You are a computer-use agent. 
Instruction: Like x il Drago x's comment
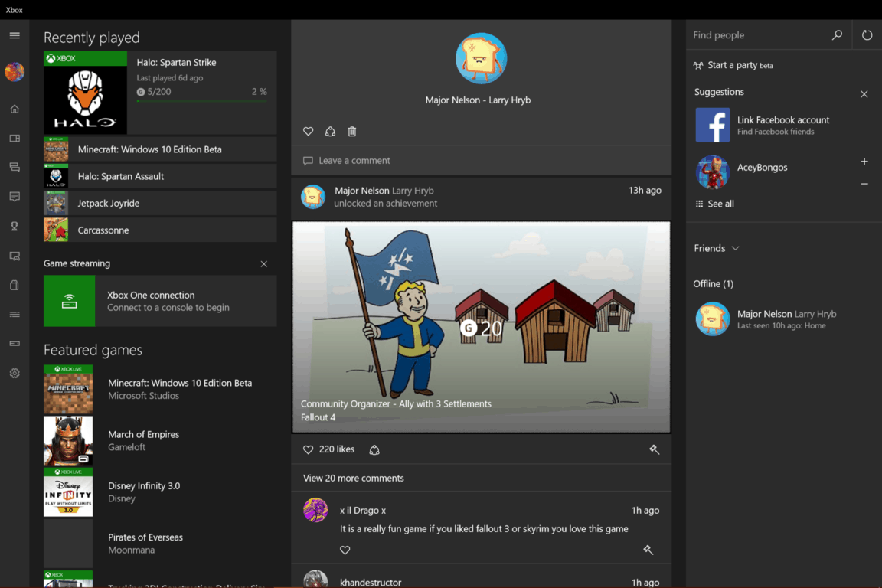[x=345, y=550]
